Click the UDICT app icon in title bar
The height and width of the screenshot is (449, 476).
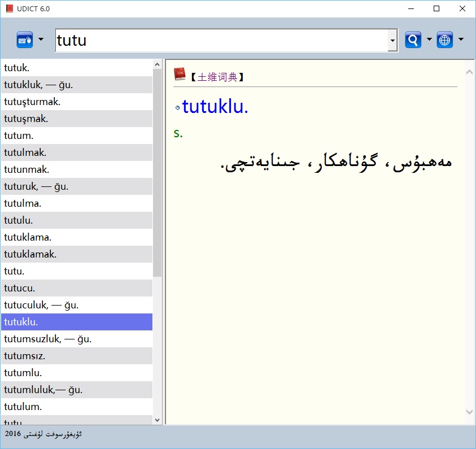pos(10,8)
